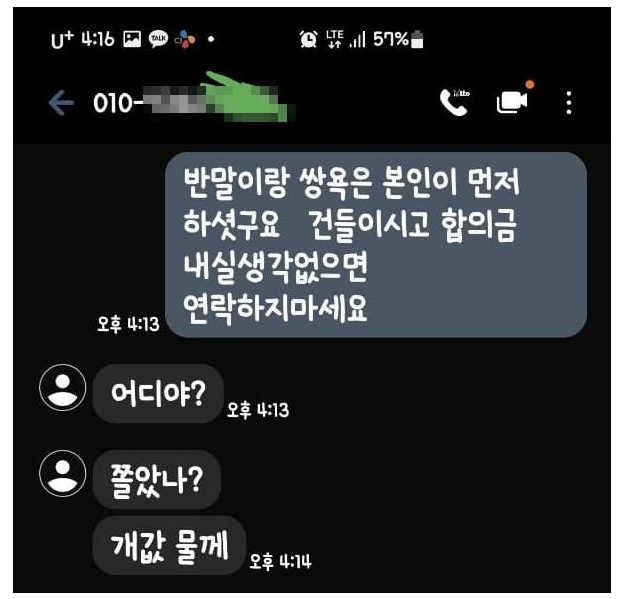The image size is (622, 599).
Task: Start a video call with camera icon
Action: pos(512,102)
